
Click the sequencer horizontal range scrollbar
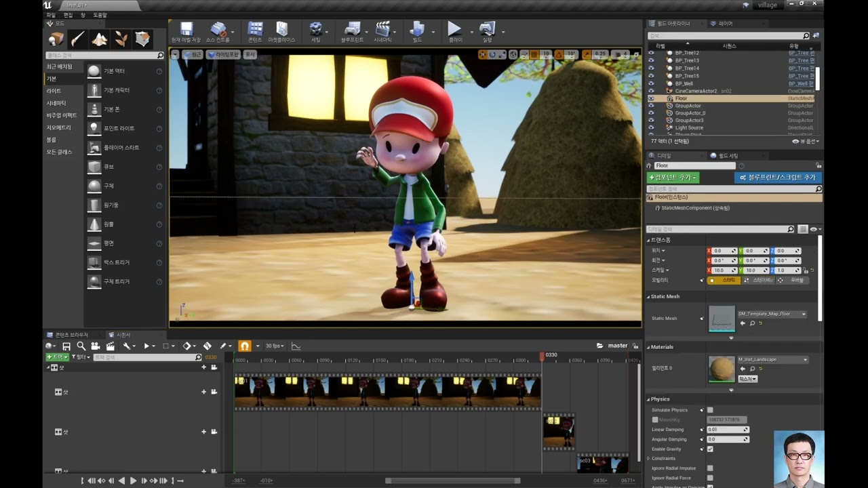453,481
